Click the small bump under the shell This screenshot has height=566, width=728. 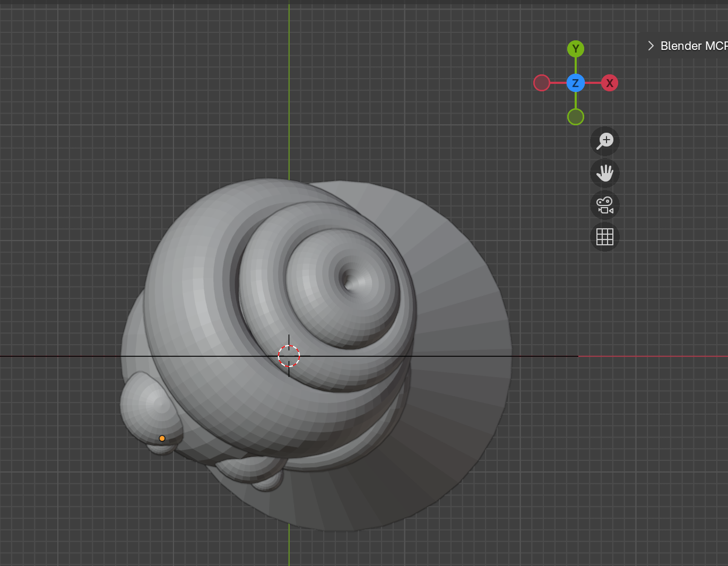[268, 479]
